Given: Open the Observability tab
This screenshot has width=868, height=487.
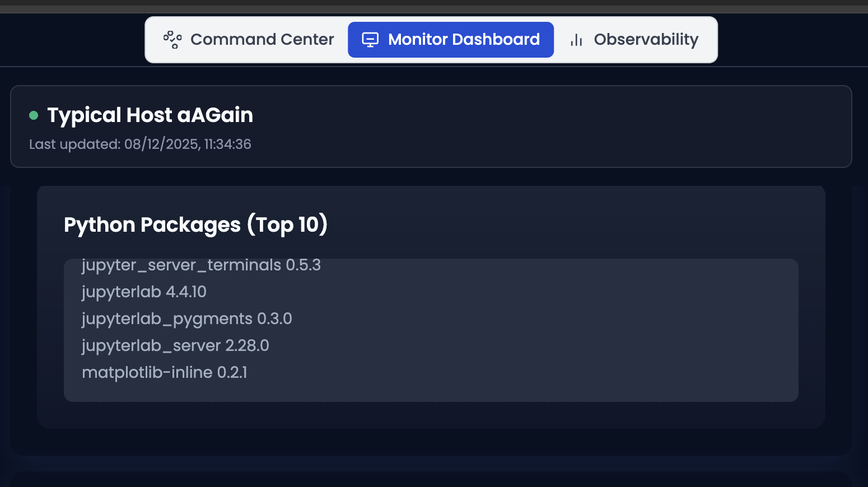Looking at the screenshot, I should pyautogui.click(x=646, y=40).
